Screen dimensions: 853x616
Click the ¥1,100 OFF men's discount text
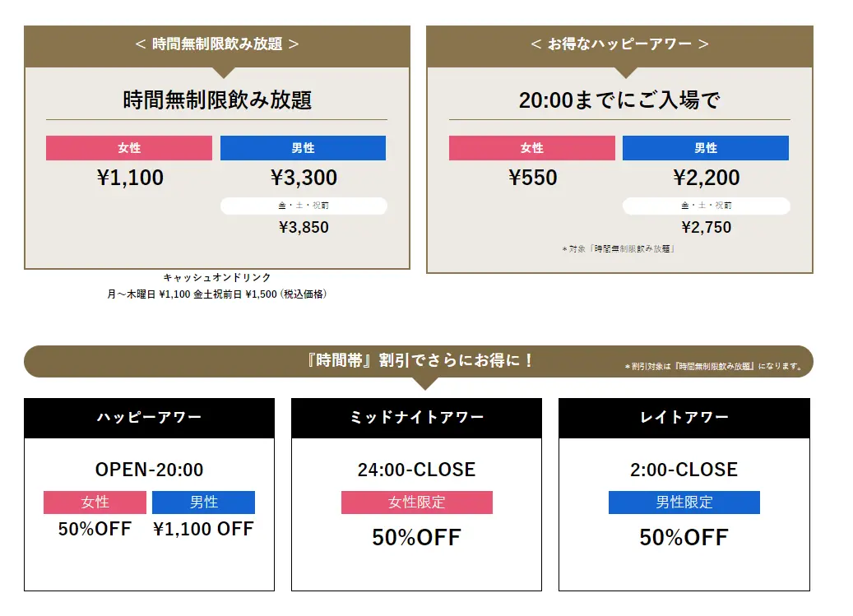pyautogui.click(x=203, y=529)
